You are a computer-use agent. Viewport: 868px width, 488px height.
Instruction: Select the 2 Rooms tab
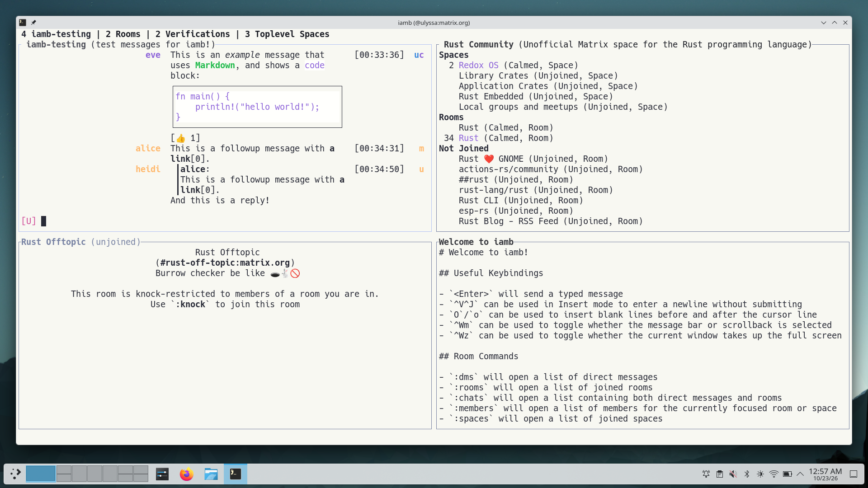tap(123, 34)
